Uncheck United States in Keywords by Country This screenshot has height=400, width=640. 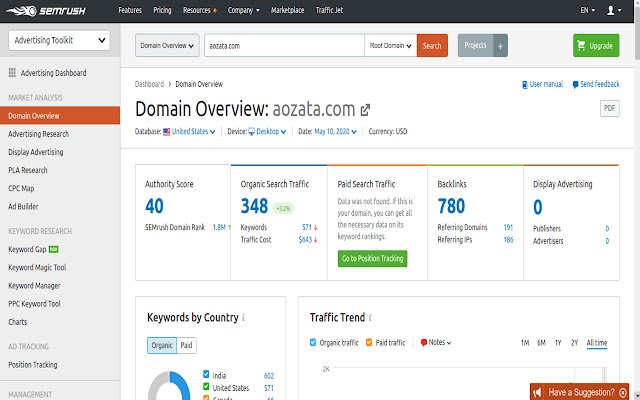coord(206,387)
